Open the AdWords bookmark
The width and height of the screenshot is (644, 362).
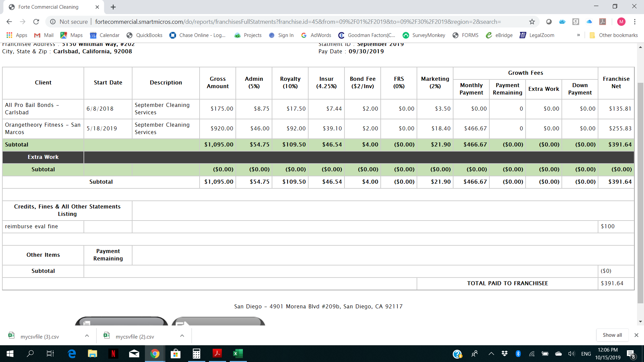coord(316,35)
